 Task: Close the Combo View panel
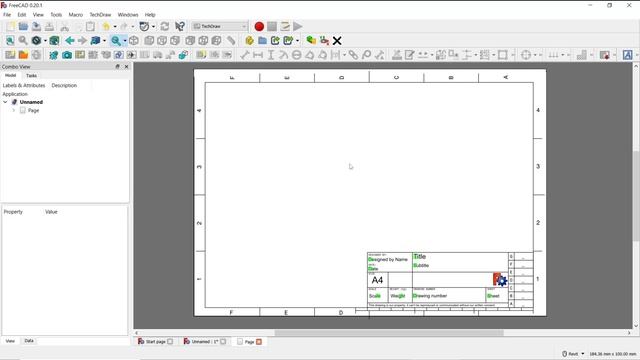(126, 67)
